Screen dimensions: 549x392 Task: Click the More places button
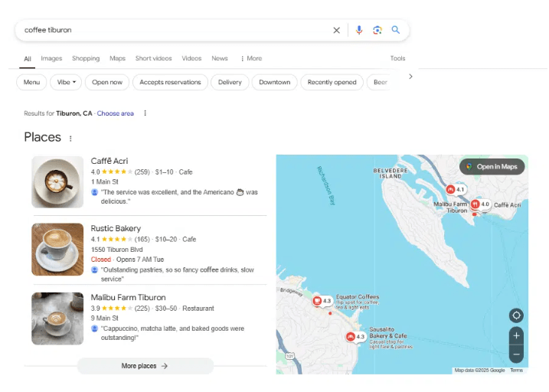tap(145, 366)
